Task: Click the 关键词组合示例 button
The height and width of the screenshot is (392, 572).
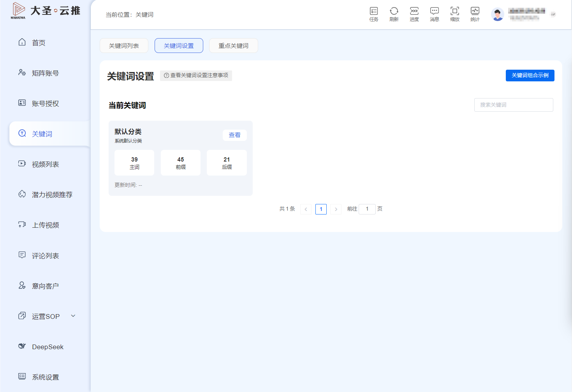Action: point(530,76)
